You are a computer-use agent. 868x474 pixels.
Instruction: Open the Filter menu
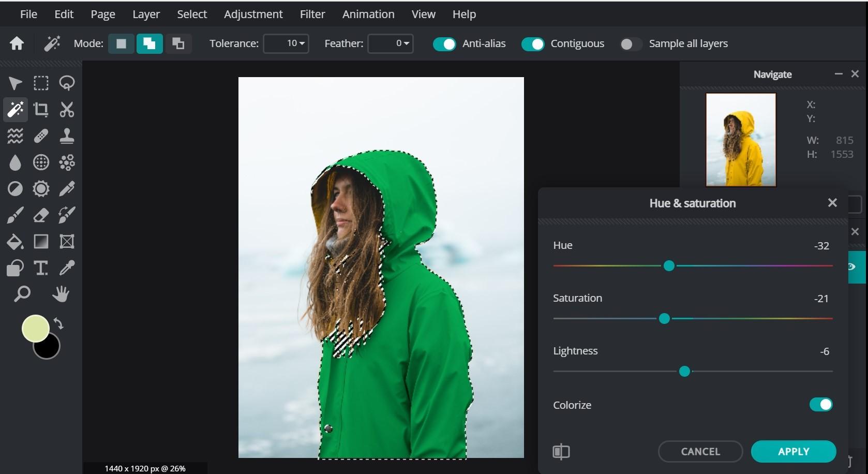[x=312, y=14]
